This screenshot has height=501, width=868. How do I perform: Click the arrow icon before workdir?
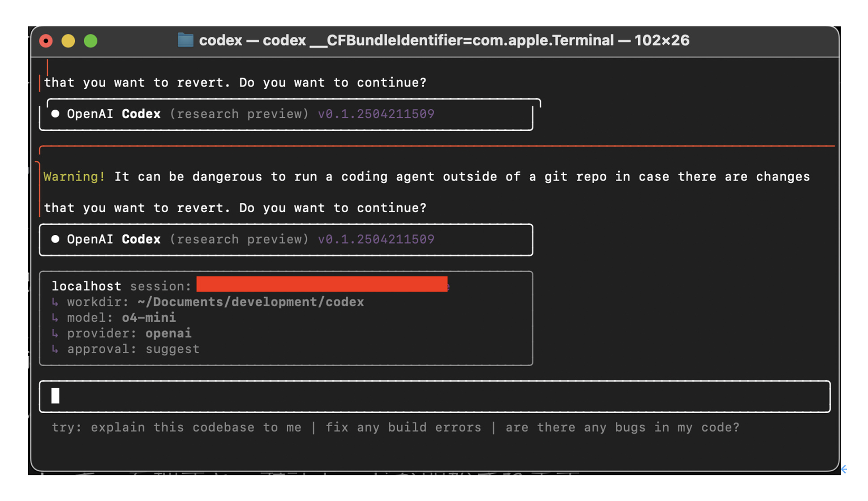click(x=55, y=302)
